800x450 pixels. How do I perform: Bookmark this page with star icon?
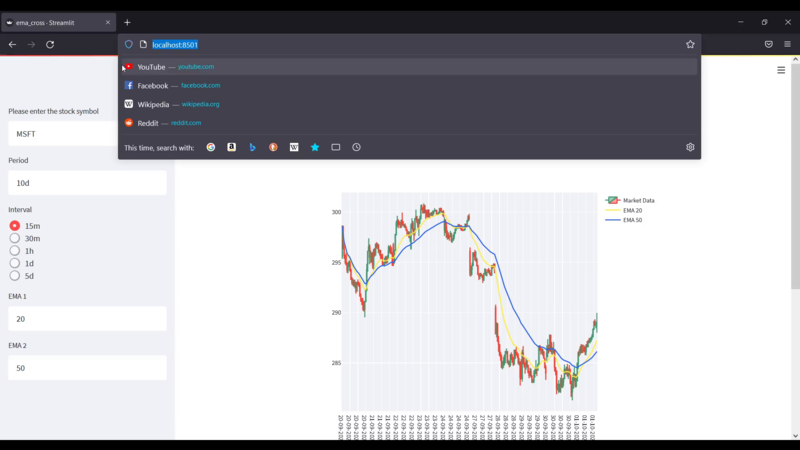click(690, 44)
